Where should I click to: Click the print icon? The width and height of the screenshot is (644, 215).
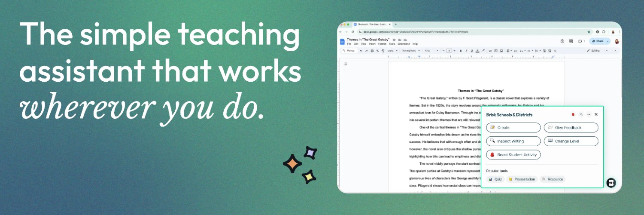(372, 51)
